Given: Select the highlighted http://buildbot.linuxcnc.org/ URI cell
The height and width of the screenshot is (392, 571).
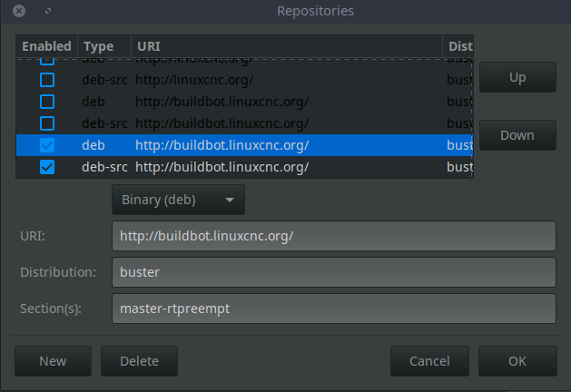Looking at the screenshot, I should pos(222,145).
